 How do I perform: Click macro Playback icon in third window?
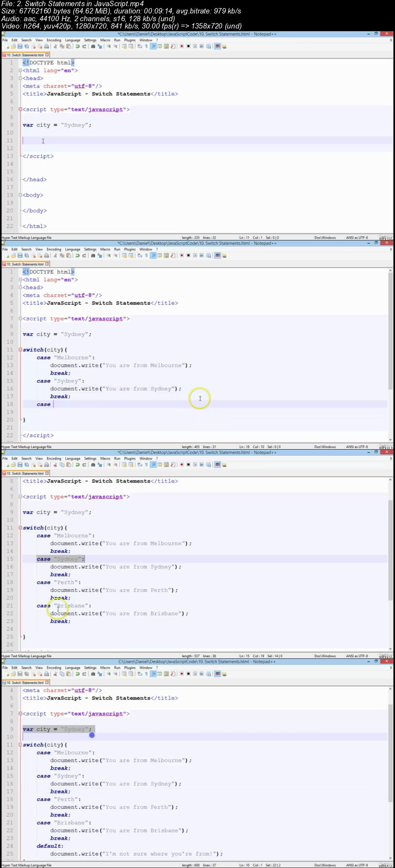click(x=195, y=465)
